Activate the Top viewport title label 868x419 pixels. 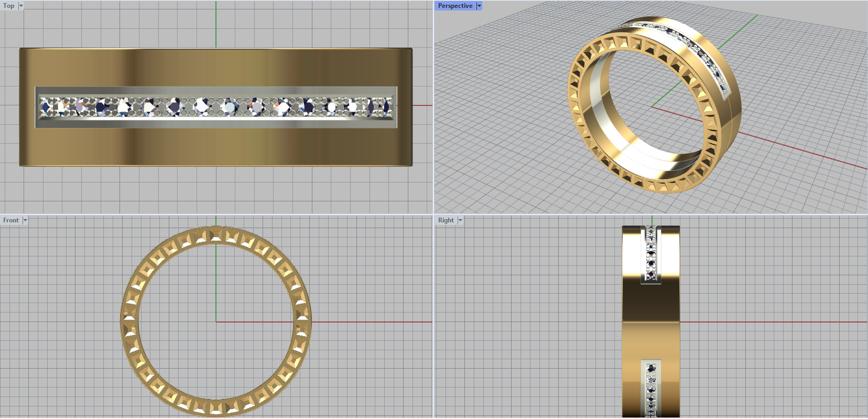pos(9,5)
